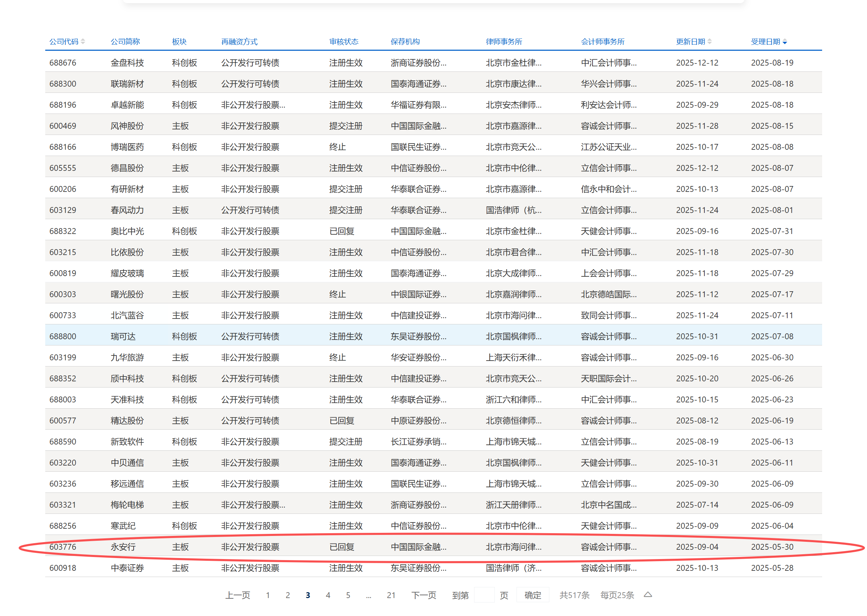Click the 审核状态 column header
This screenshot has height=616, width=867.
(x=344, y=42)
